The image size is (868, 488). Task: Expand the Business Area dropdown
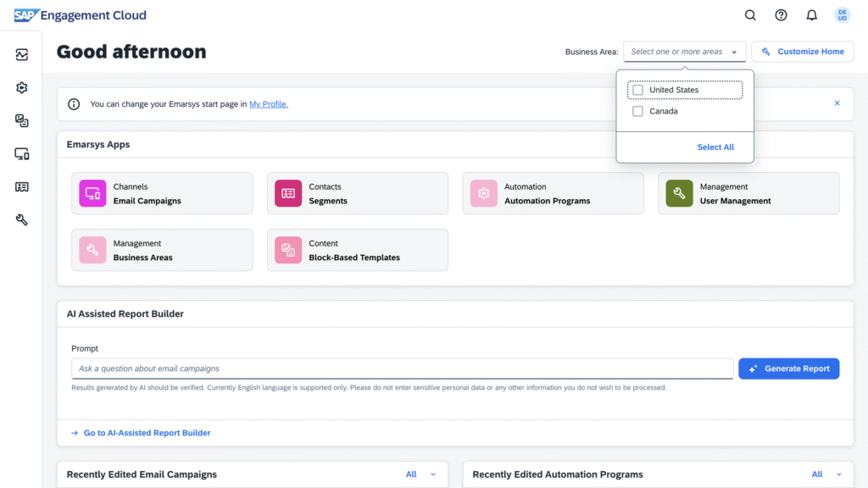tap(684, 52)
